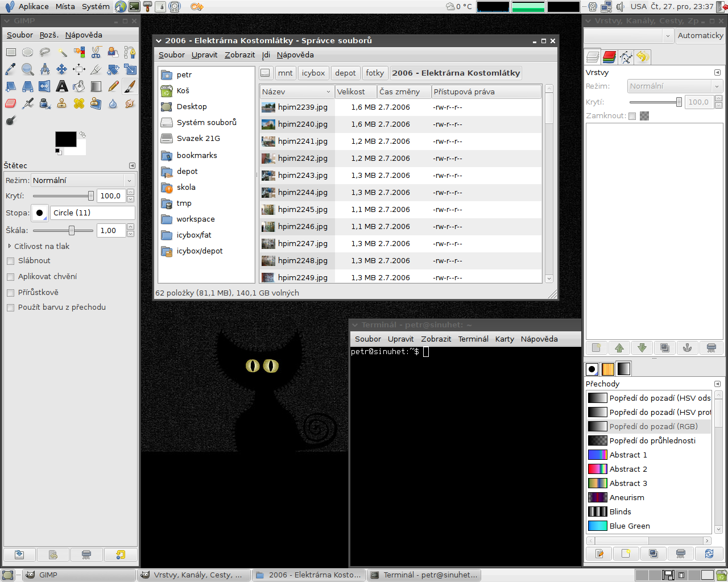Viewport: 728px width, 582px height.
Task: Select the Scissors Select tool
Action: click(96, 52)
